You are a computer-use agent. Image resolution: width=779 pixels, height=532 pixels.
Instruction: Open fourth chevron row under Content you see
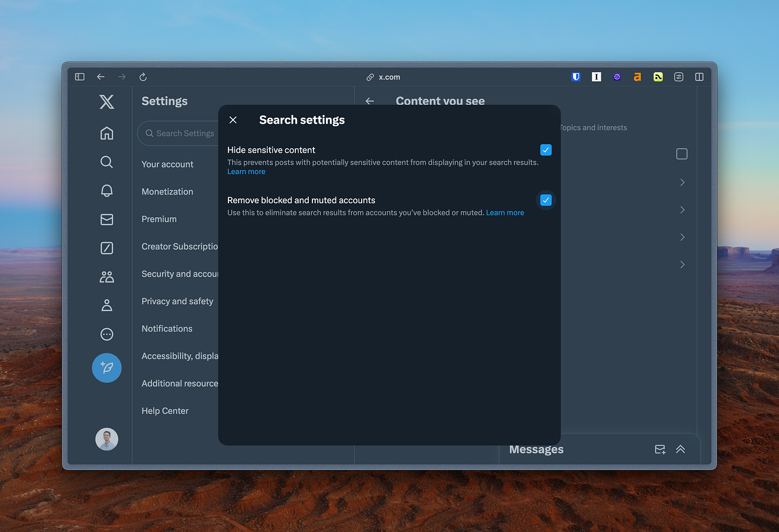(x=682, y=264)
